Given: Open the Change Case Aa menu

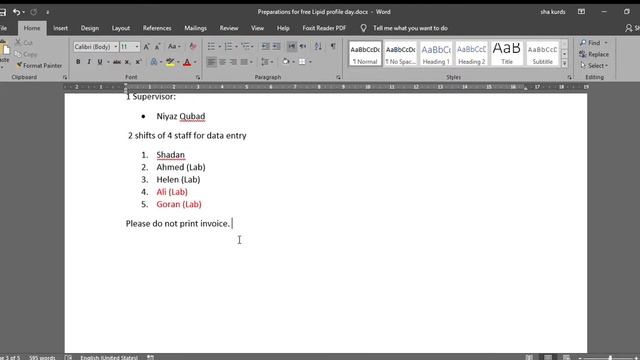Looking at the screenshot, I should (x=174, y=47).
